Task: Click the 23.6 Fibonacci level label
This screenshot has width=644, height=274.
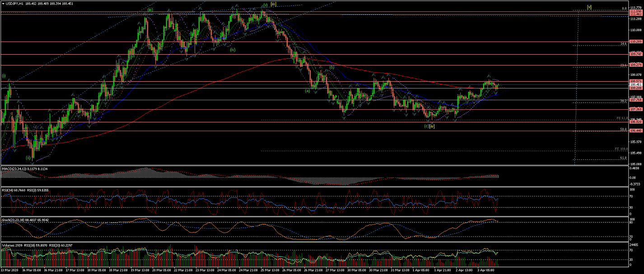Action: (x=624, y=65)
